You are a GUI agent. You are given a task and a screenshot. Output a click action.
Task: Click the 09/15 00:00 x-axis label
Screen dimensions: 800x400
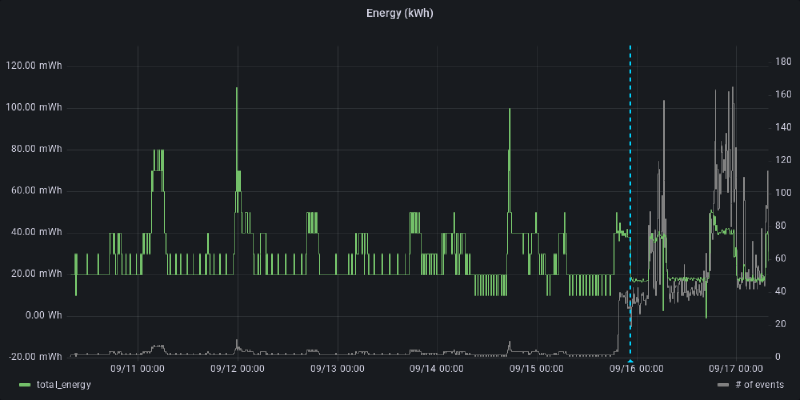tap(536, 368)
